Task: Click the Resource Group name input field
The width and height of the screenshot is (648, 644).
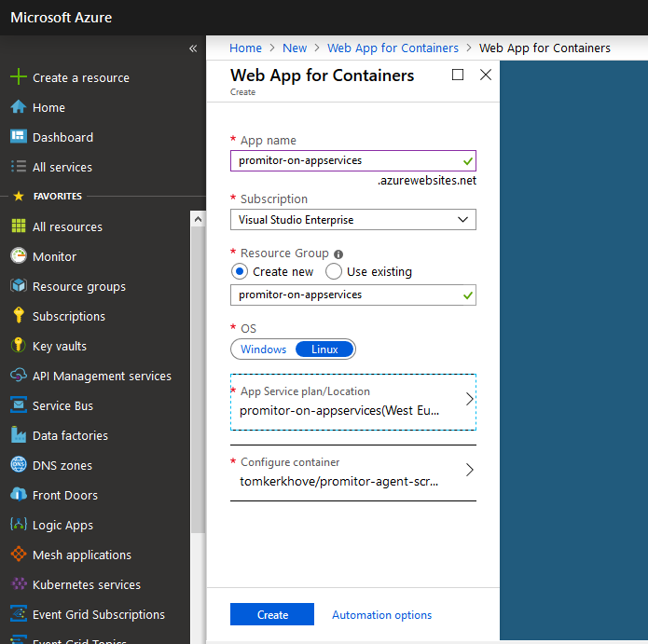Action: coord(353,295)
